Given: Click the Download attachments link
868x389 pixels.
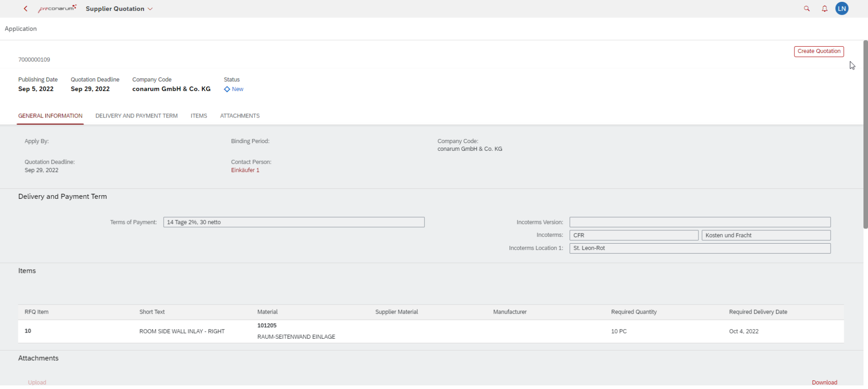Looking at the screenshot, I should click(x=824, y=382).
